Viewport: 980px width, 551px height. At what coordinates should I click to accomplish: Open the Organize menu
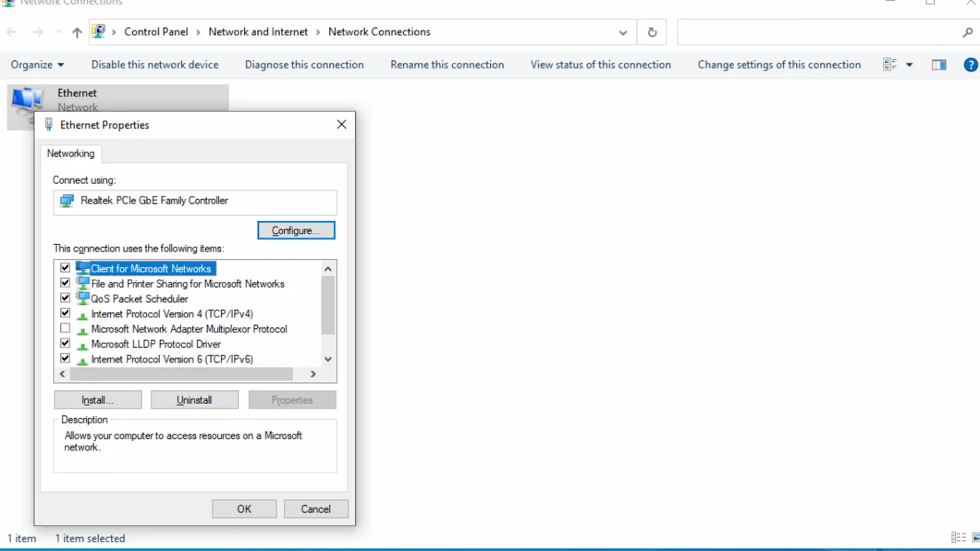coord(37,65)
